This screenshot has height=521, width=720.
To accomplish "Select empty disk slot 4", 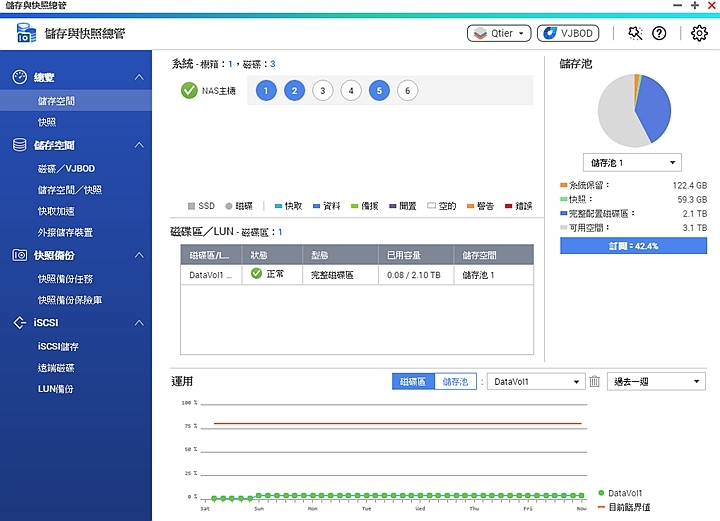I will click(x=351, y=90).
